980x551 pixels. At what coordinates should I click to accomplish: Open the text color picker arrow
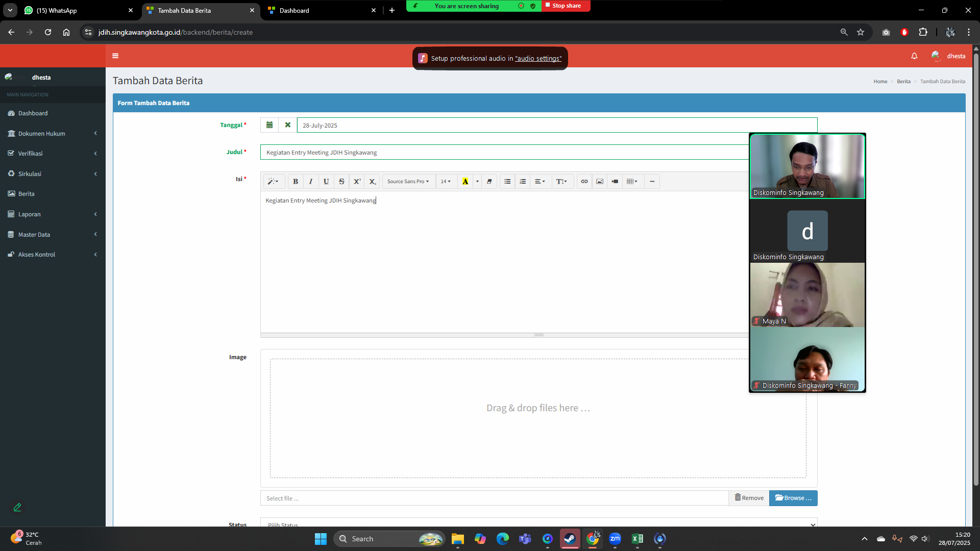[x=477, y=182]
